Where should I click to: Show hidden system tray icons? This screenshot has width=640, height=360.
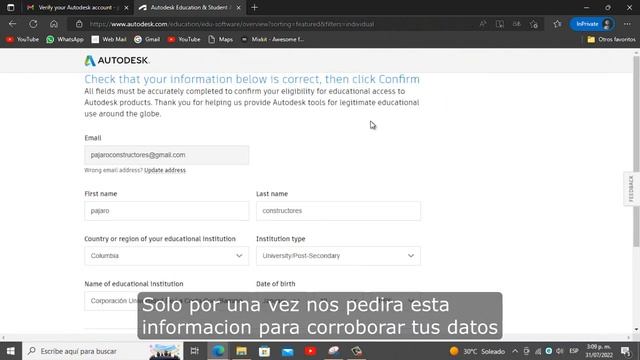coord(515,351)
